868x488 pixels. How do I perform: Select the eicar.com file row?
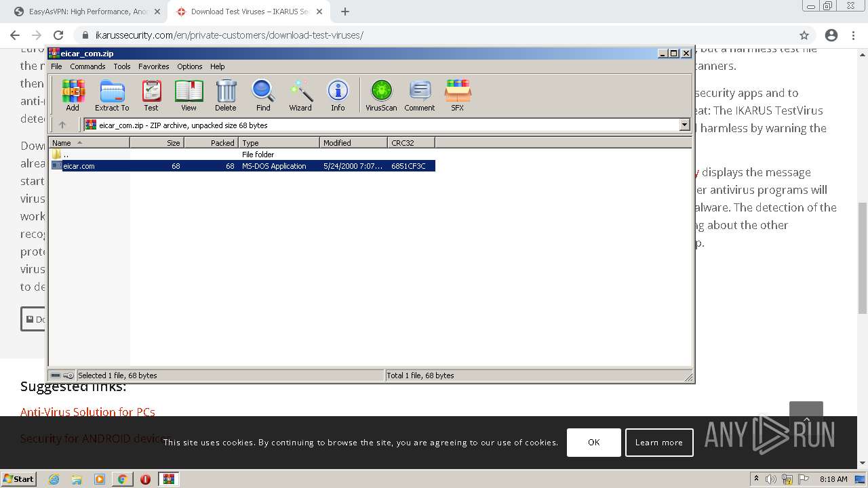tap(242, 166)
